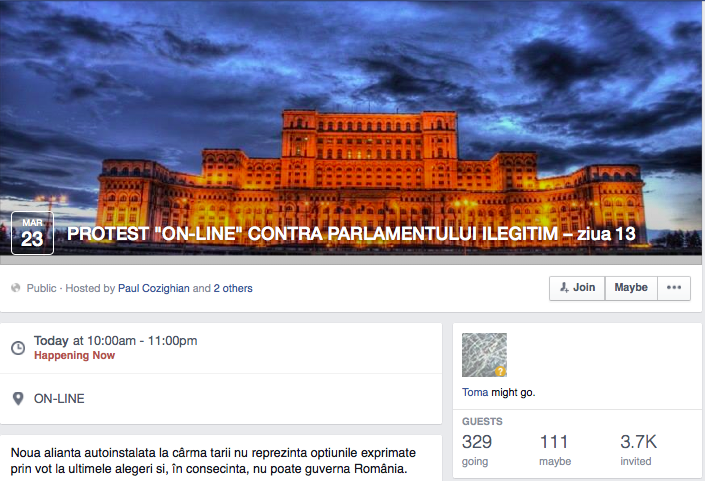Click the Join event button
This screenshot has width=705, height=481.
577,288
